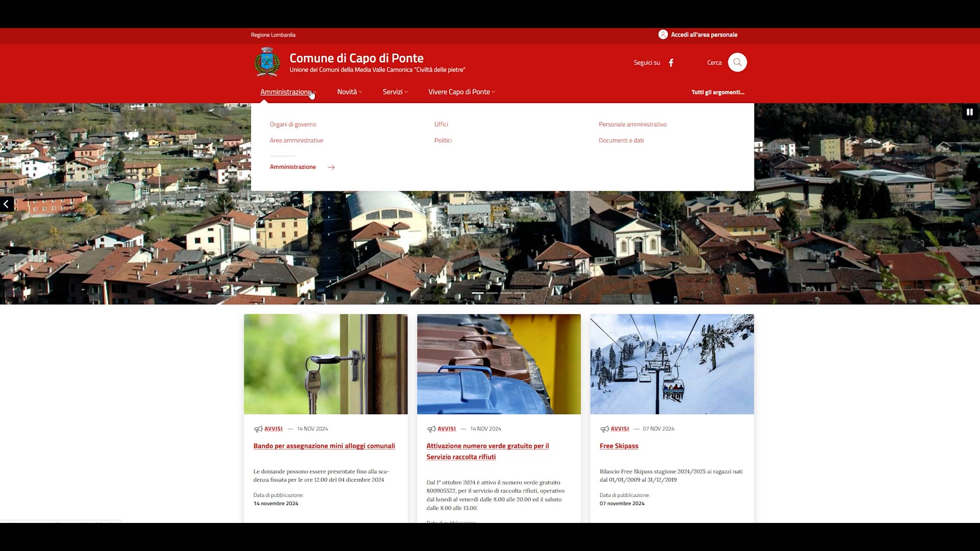Click megaphone icon on rifiuti card
The image size is (980, 551).
click(x=431, y=429)
